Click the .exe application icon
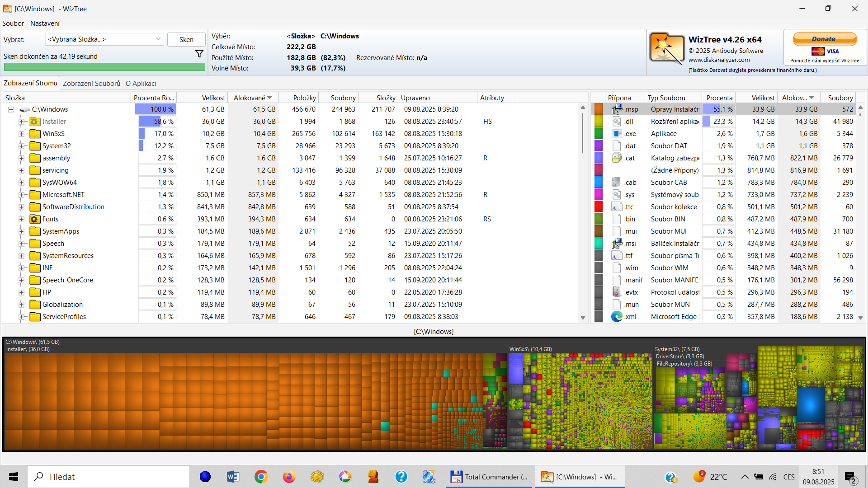This screenshot has height=488, width=868. pos(617,134)
